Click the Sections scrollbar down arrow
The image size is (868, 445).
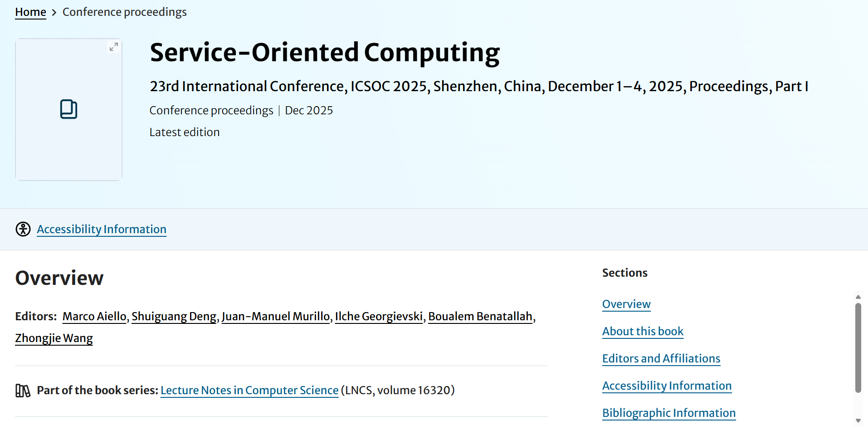pyautogui.click(x=858, y=421)
